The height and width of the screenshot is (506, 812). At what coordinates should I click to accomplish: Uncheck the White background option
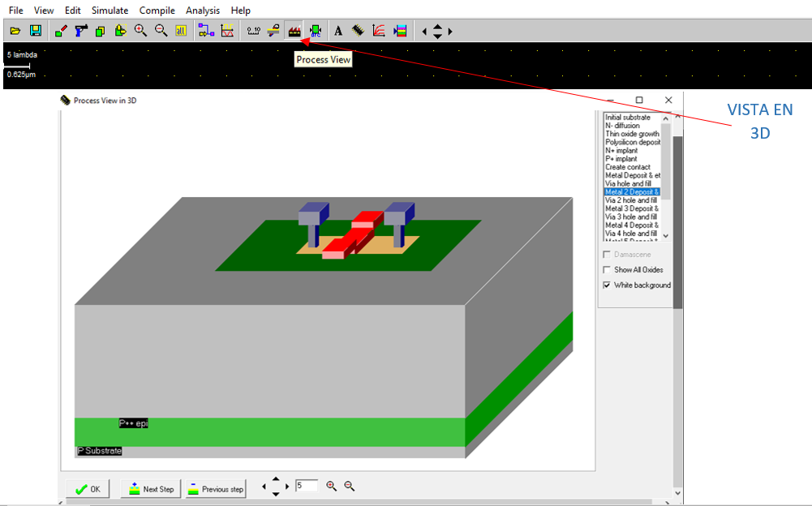click(607, 285)
